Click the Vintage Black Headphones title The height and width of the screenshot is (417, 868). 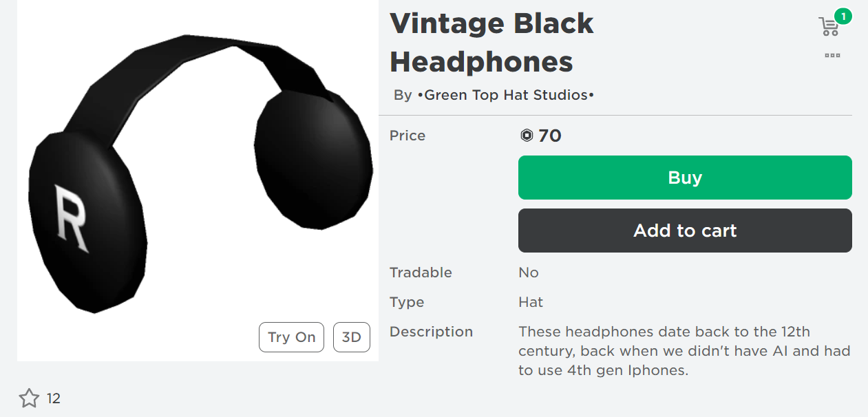tap(491, 43)
